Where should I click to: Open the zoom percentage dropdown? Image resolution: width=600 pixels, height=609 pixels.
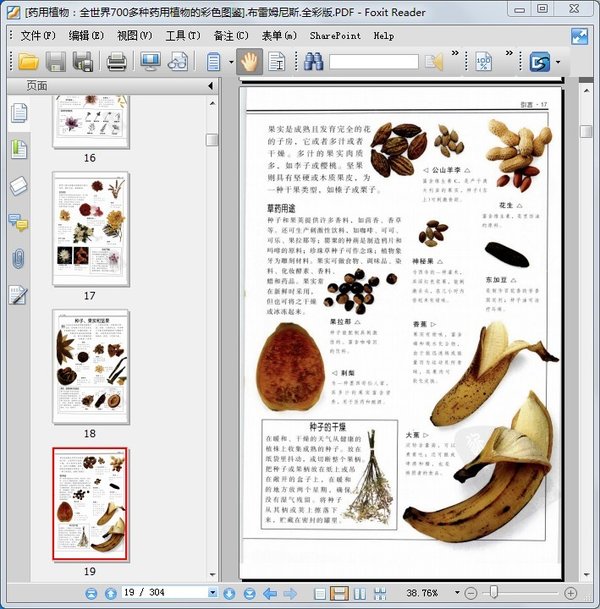[x=457, y=593]
